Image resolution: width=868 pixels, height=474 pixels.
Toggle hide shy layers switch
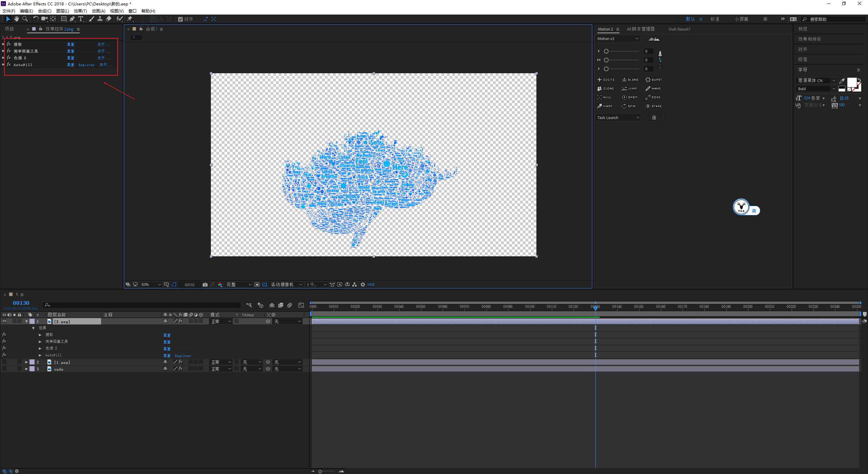tap(272, 305)
